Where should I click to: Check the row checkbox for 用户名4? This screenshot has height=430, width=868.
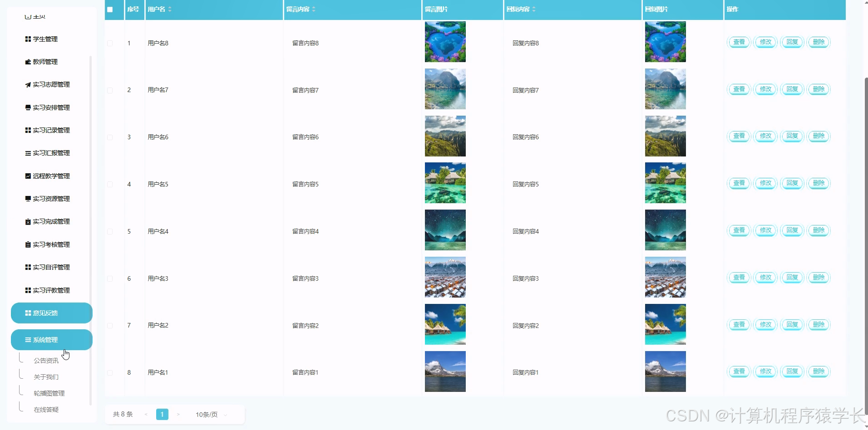pyautogui.click(x=110, y=231)
